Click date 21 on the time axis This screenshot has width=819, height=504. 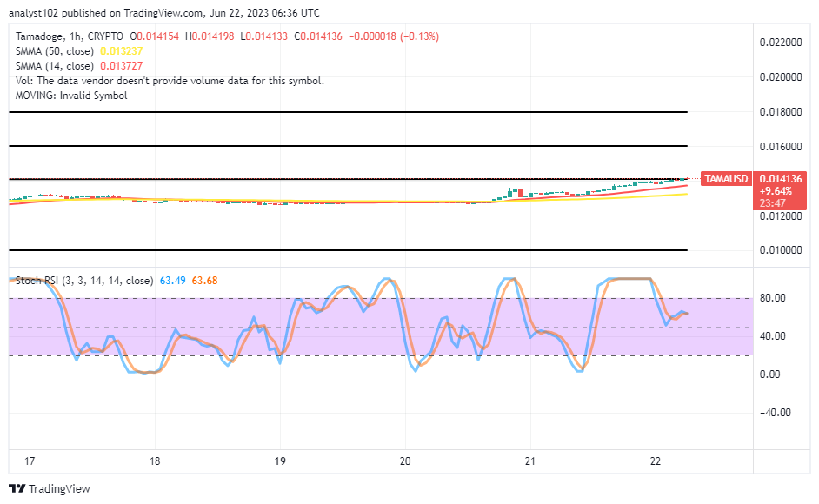(x=530, y=461)
